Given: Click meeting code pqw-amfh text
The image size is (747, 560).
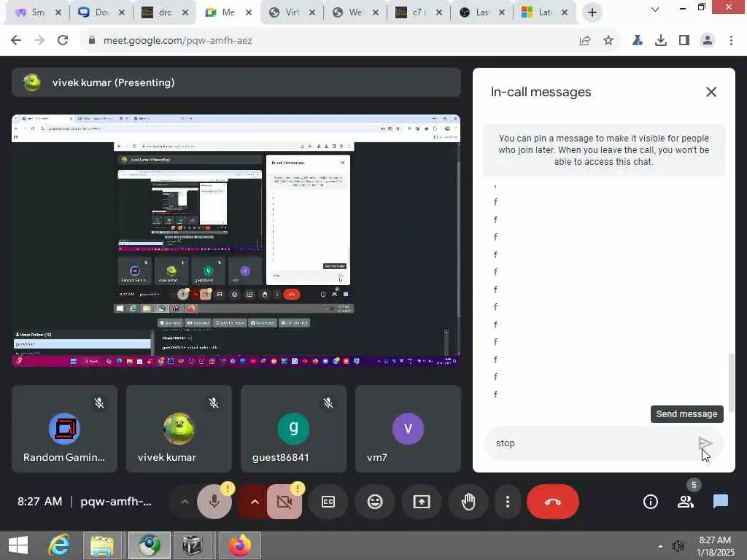Looking at the screenshot, I should (116, 502).
